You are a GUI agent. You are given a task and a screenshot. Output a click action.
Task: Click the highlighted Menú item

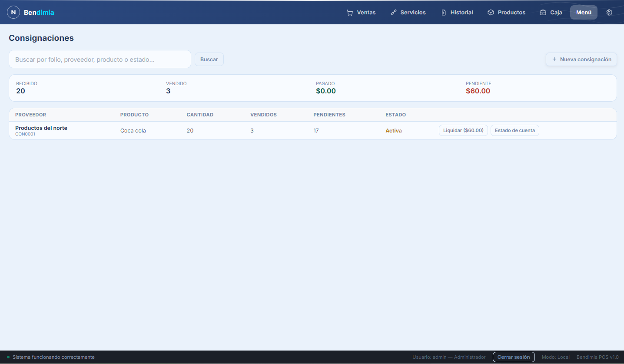tap(584, 13)
